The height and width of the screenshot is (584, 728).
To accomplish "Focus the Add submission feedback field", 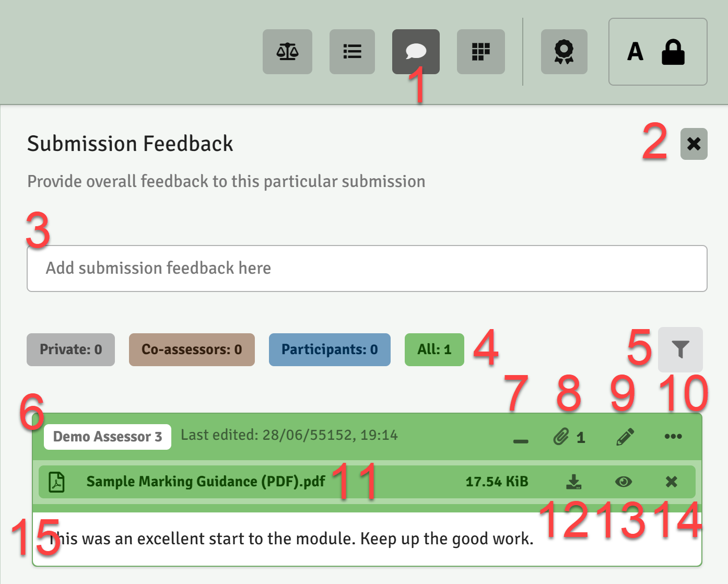I will 367,268.
